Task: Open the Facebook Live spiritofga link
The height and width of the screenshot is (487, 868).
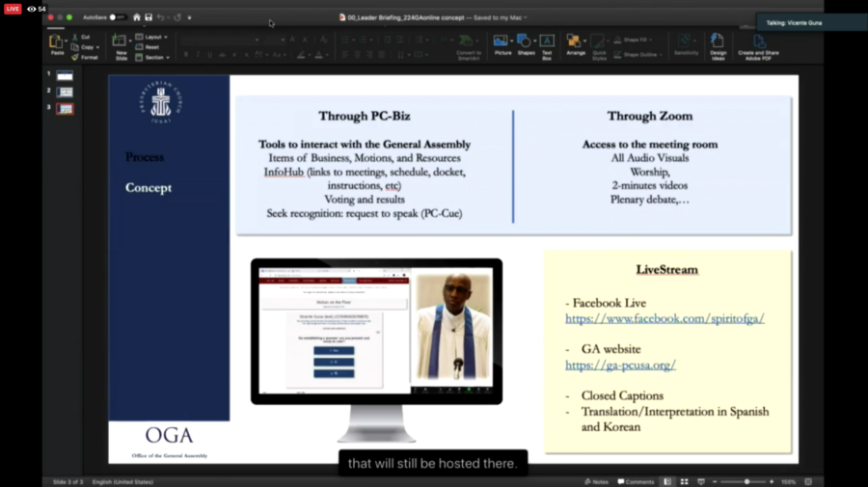Action: (665, 318)
